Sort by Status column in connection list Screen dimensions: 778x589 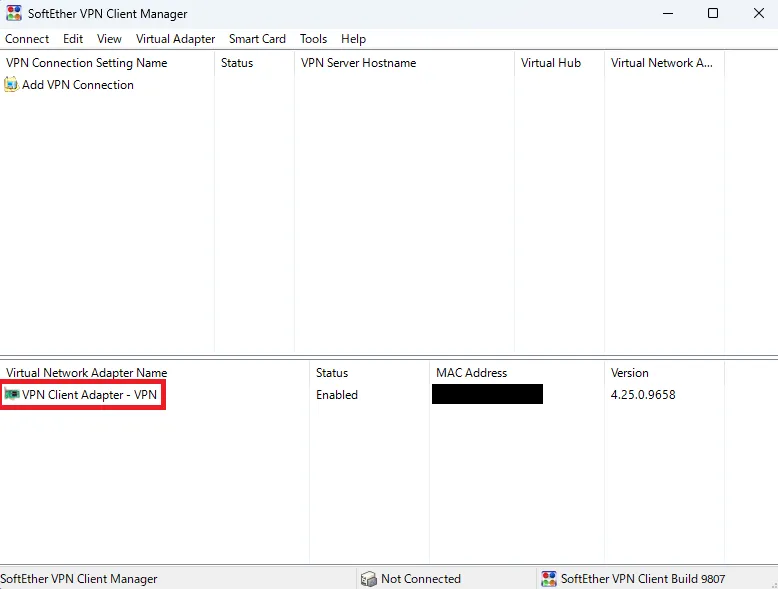[x=255, y=63]
